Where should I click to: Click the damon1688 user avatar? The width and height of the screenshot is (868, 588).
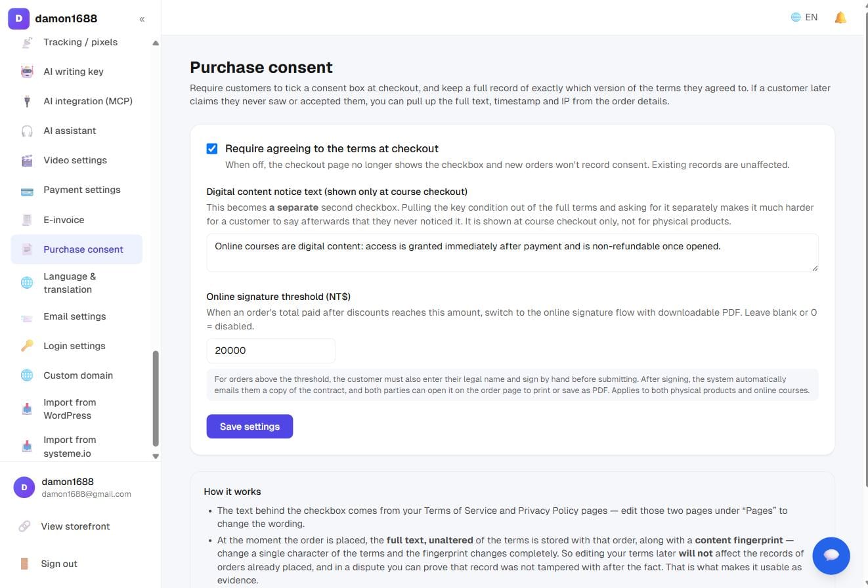click(x=24, y=487)
